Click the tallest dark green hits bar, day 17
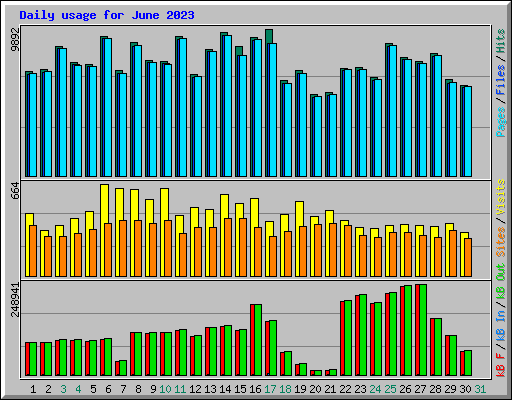The height and width of the screenshot is (400, 512). tap(269, 36)
